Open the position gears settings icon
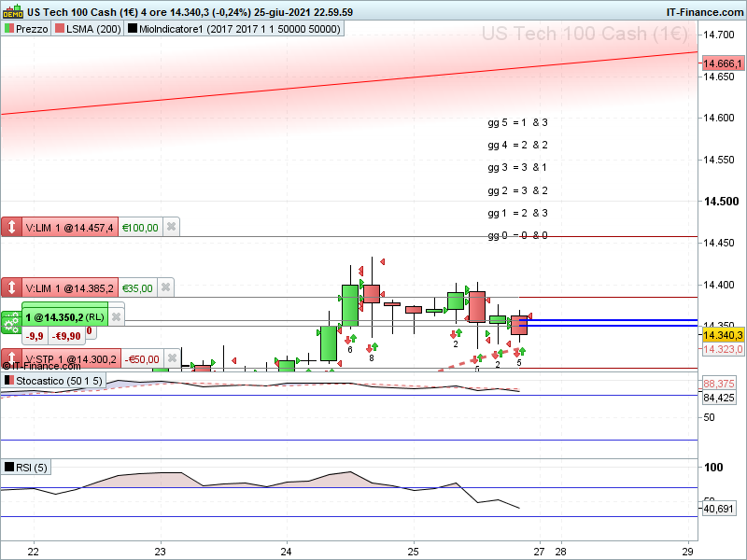The height and width of the screenshot is (560, 747). click(11, 323)
